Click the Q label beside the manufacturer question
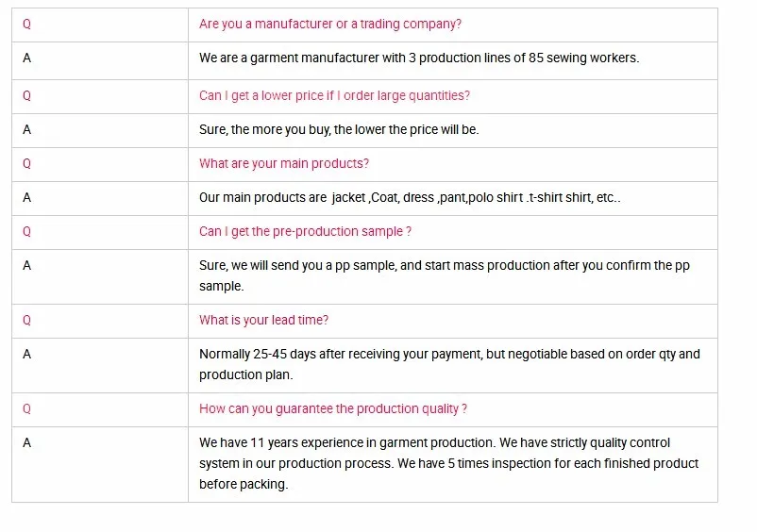Image resolution: width=757 pixels, height=532 pixels. (x=26, y=24)
